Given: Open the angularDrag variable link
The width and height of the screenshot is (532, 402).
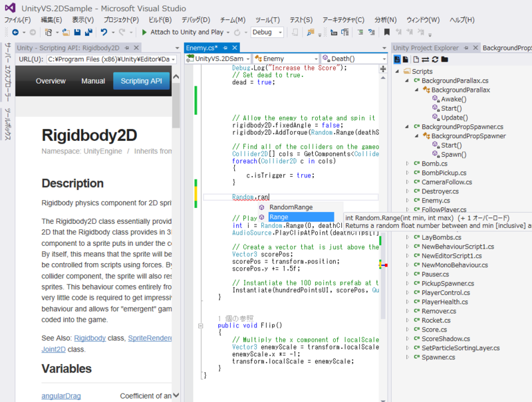Looking at the screenshot, I should 61,396.
